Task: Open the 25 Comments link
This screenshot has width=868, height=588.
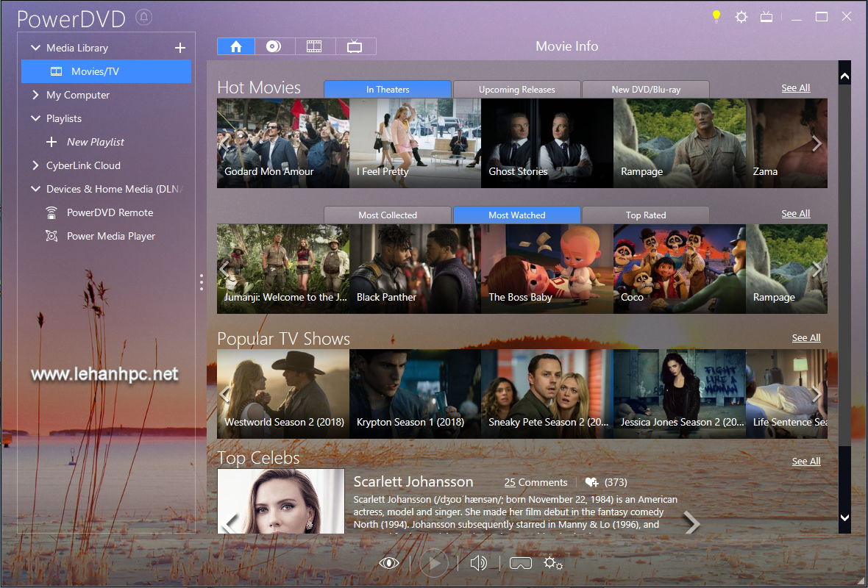Action: click(536, 482)
